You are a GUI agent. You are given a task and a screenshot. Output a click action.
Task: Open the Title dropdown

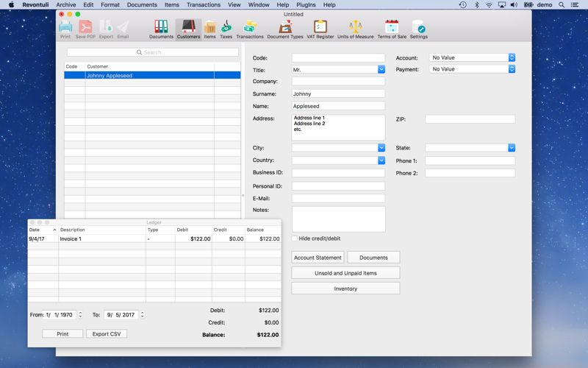pos(381,69)
